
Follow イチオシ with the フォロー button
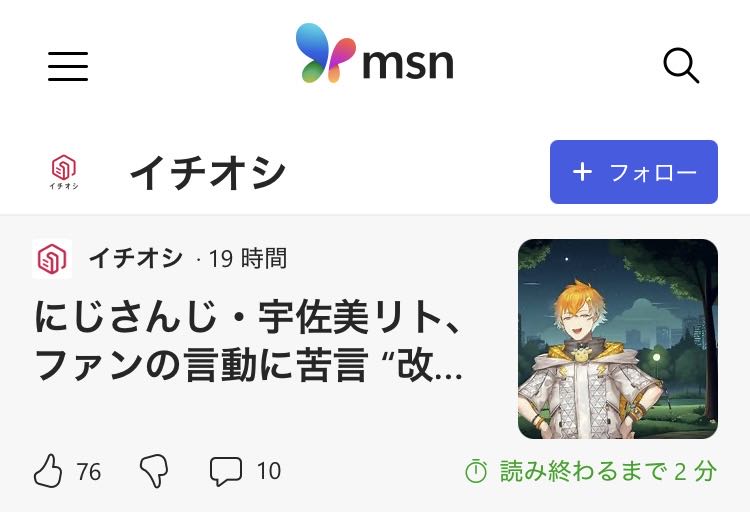(634, 172)
